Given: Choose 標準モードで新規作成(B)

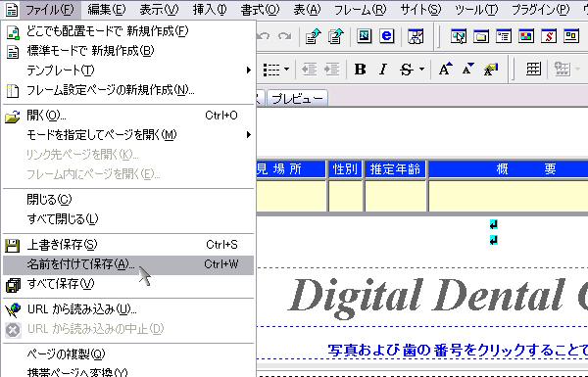Looking at the screenshot, I should pos(128,51).
